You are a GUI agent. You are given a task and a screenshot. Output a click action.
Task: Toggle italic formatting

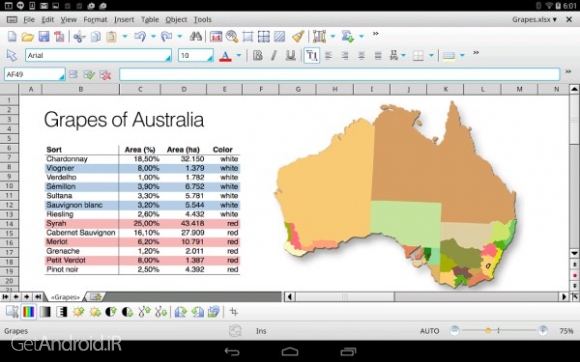[274, 55]
